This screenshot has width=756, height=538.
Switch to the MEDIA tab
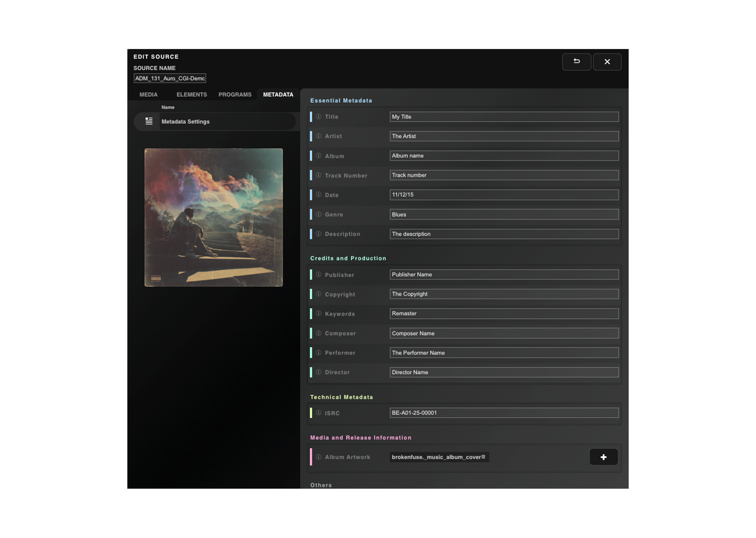point(148,94)
